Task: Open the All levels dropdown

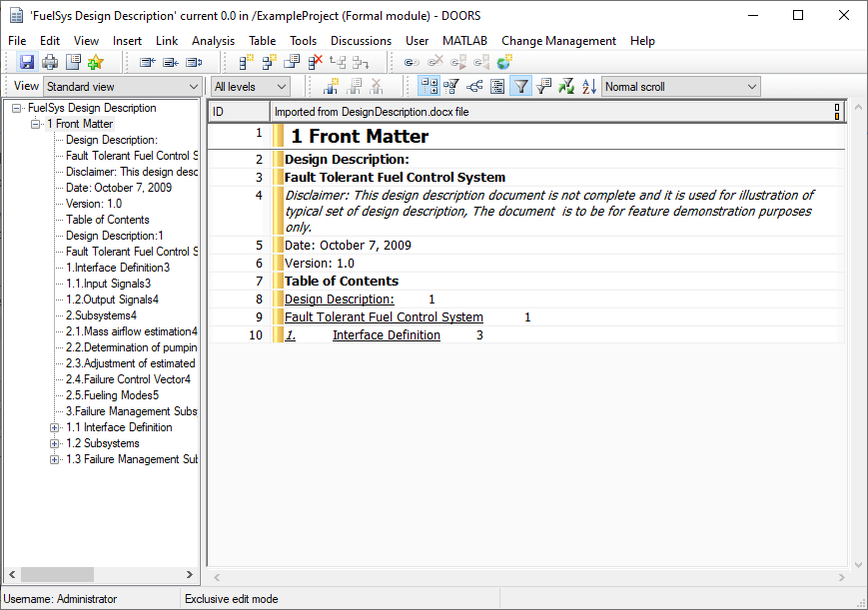Action: (250, 87)
